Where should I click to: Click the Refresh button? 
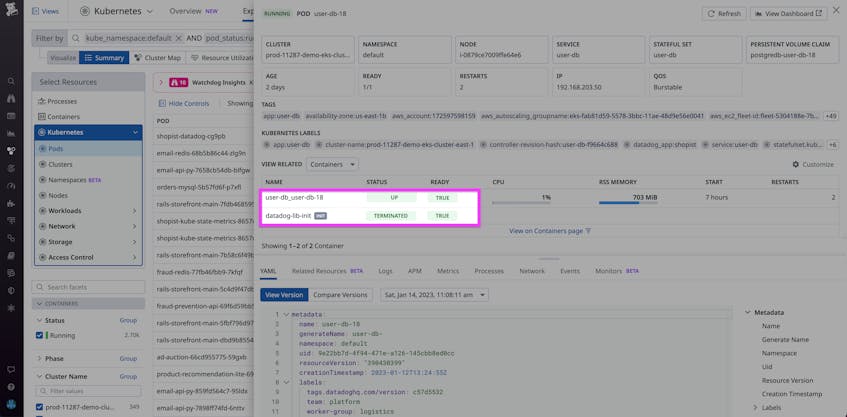coord(724,14)
